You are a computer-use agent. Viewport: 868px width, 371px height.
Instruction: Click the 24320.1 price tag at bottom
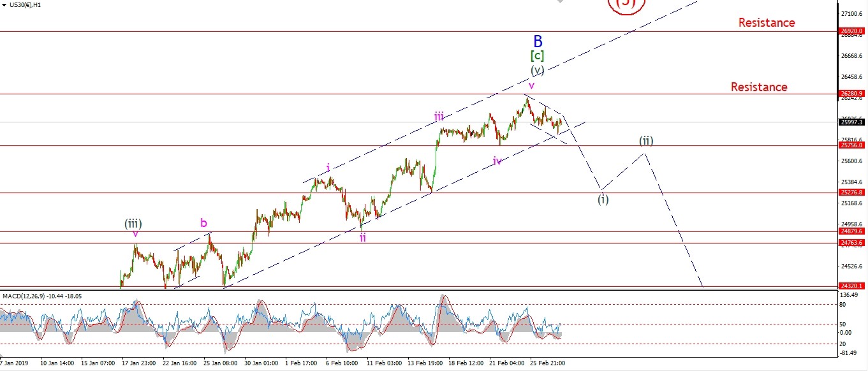851,286
